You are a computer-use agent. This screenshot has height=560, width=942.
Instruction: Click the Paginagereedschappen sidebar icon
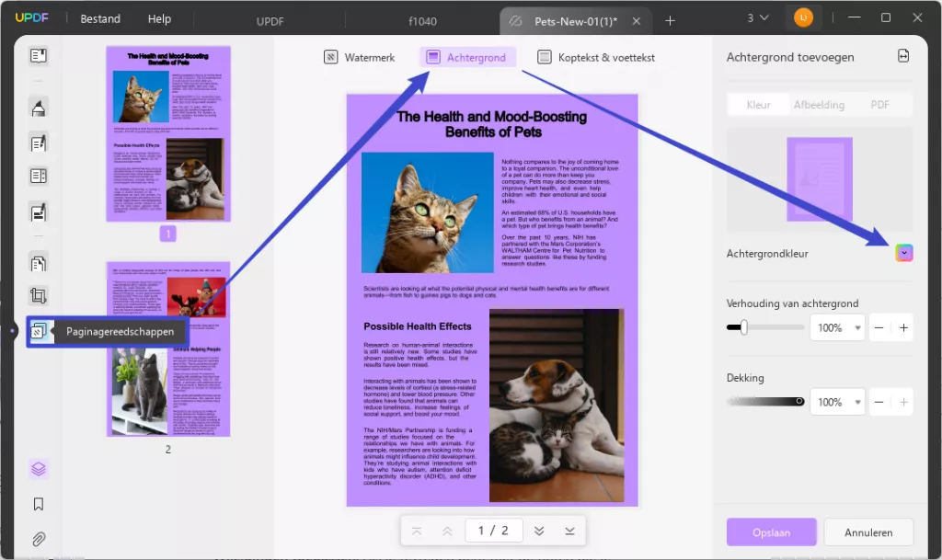(39, 331)
